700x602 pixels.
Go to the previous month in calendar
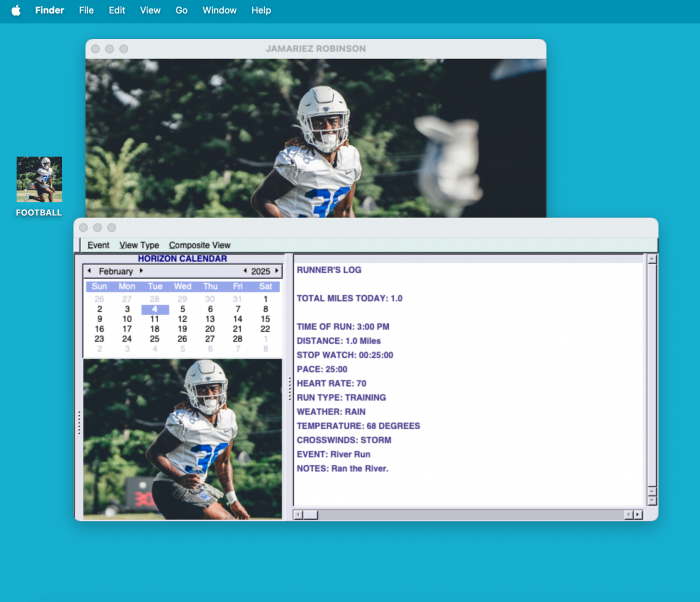[x=89, y=271]
